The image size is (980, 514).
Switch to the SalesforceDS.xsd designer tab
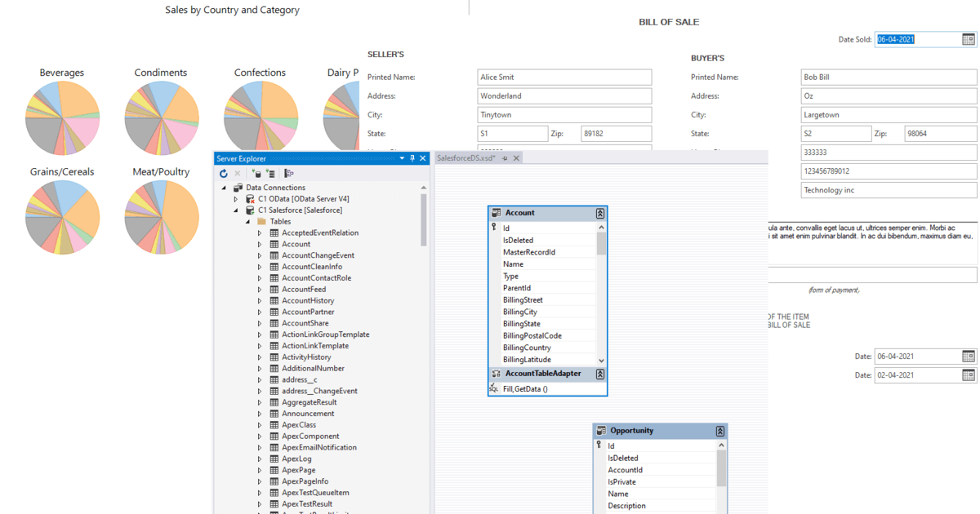tap(464, 157)
